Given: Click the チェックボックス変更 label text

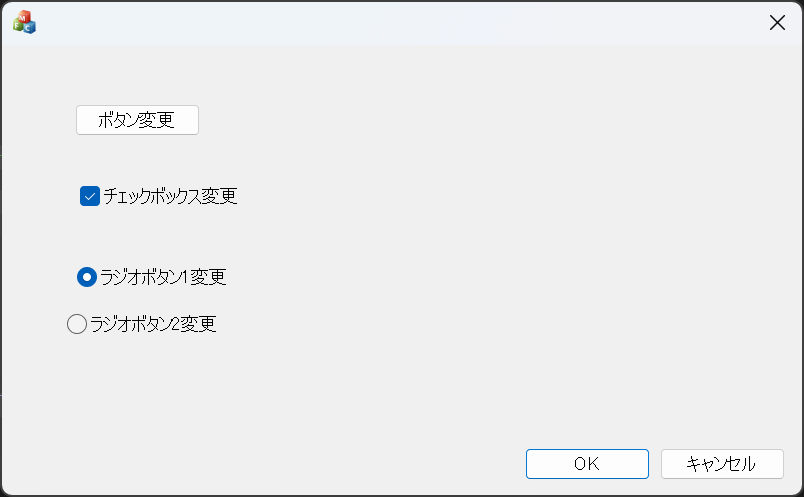Looking at the screenshot, I should click(x=170, y=196).
